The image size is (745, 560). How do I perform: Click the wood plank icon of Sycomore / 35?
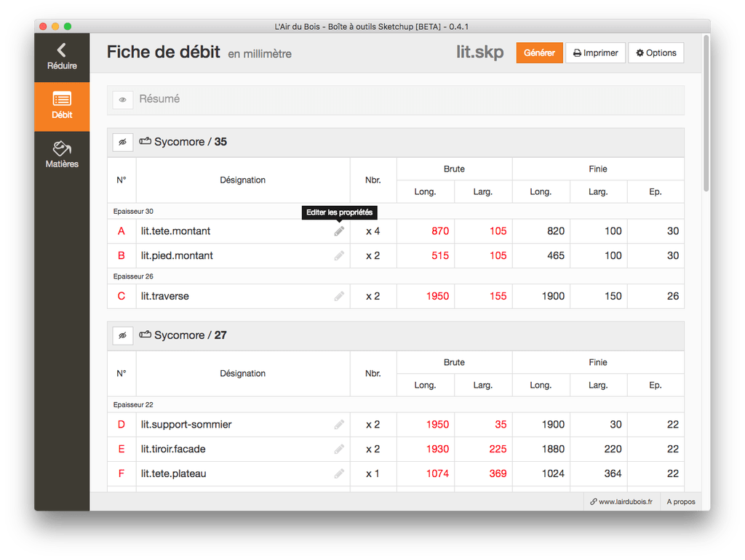(x=145, y=141)
